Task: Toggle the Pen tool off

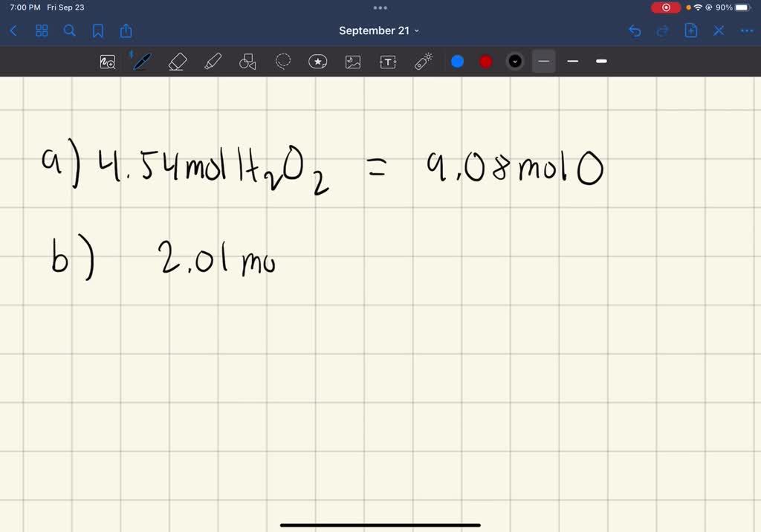Action: pos(141,61)
